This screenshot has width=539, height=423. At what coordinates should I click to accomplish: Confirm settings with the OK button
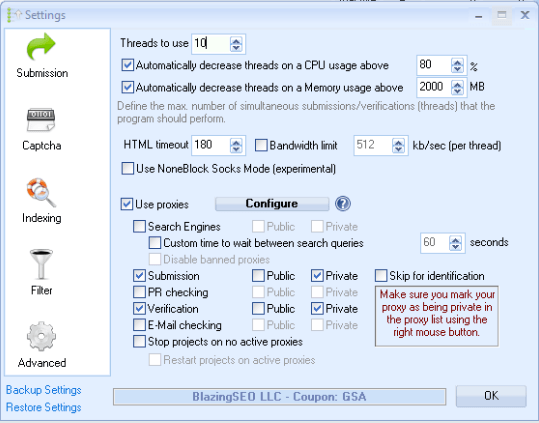tap(491, 396)
